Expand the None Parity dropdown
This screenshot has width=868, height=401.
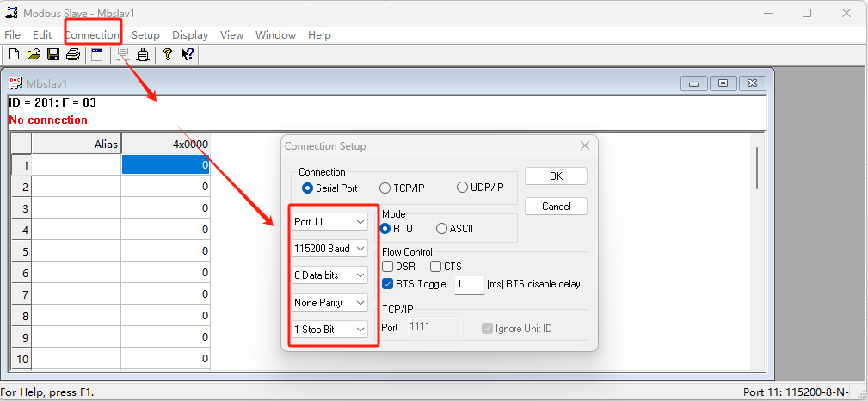[330, 303]
